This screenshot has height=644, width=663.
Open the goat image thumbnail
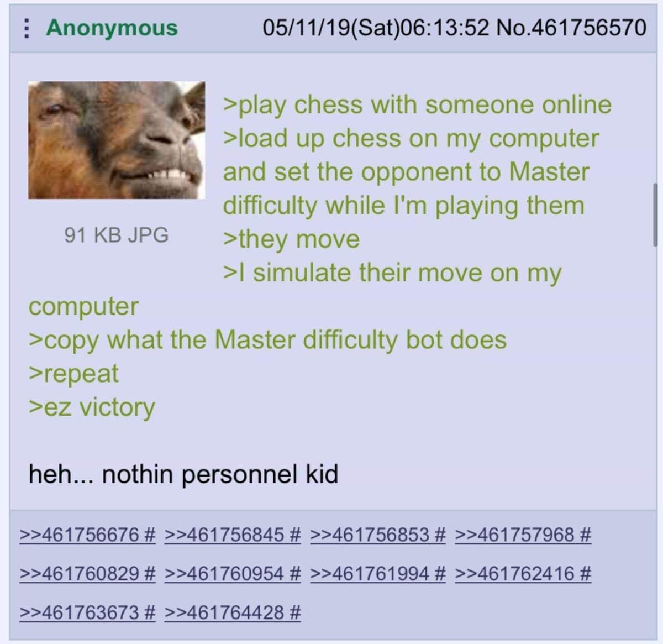(117, 140)
